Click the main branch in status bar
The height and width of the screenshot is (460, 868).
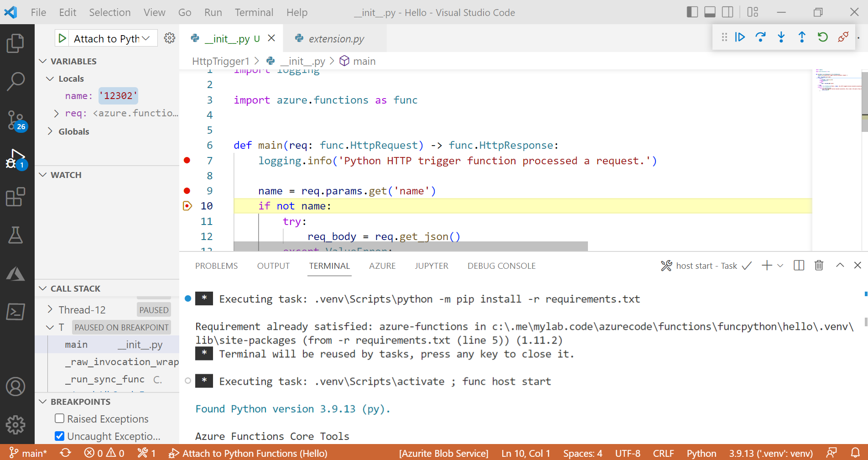click(28, 453)
